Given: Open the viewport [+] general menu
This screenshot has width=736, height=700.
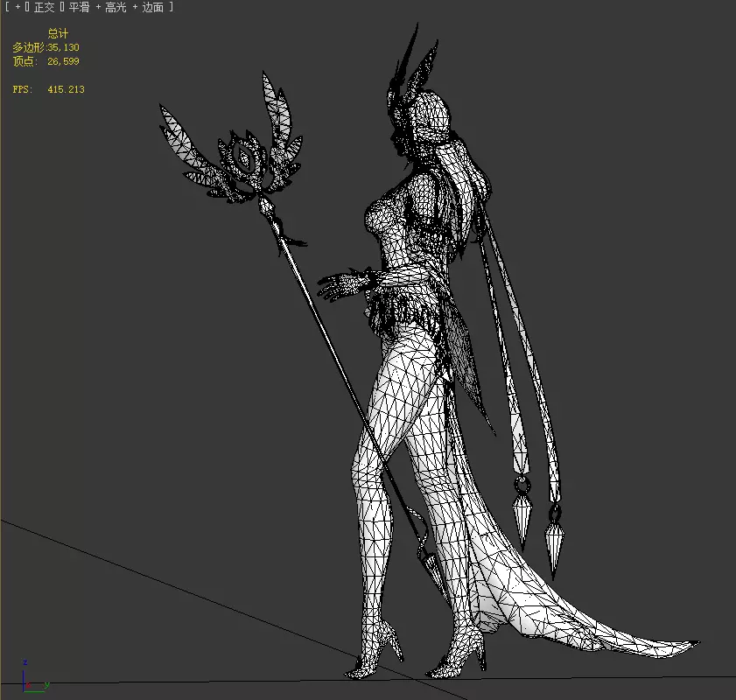Looking at the screenshot, I should (18, 7).
